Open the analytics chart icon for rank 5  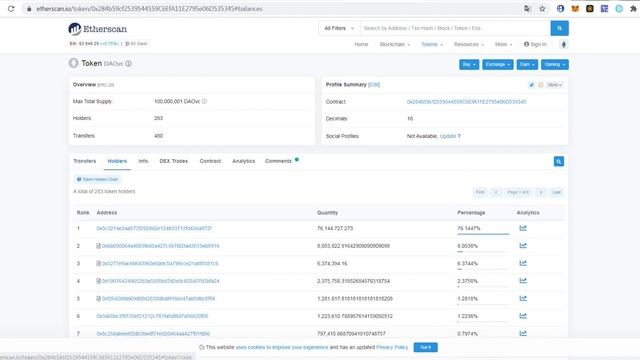pyautogui.click(x=523, y=298)
